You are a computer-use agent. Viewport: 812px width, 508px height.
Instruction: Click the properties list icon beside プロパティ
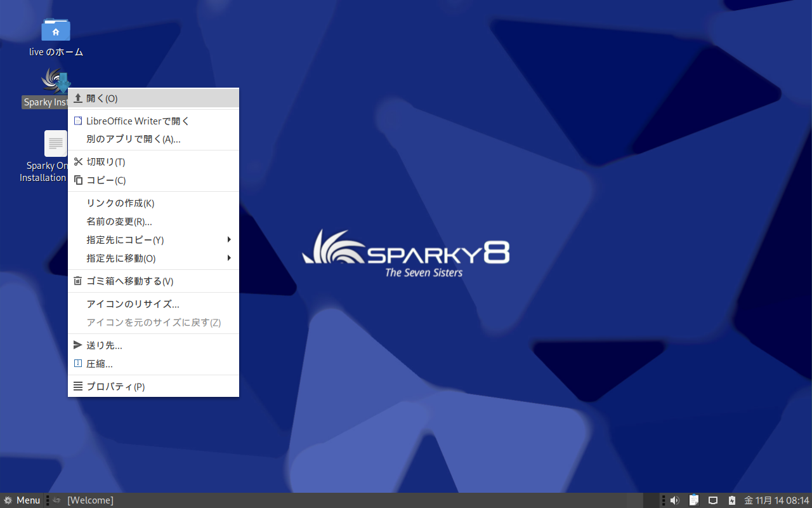(78, 387)
